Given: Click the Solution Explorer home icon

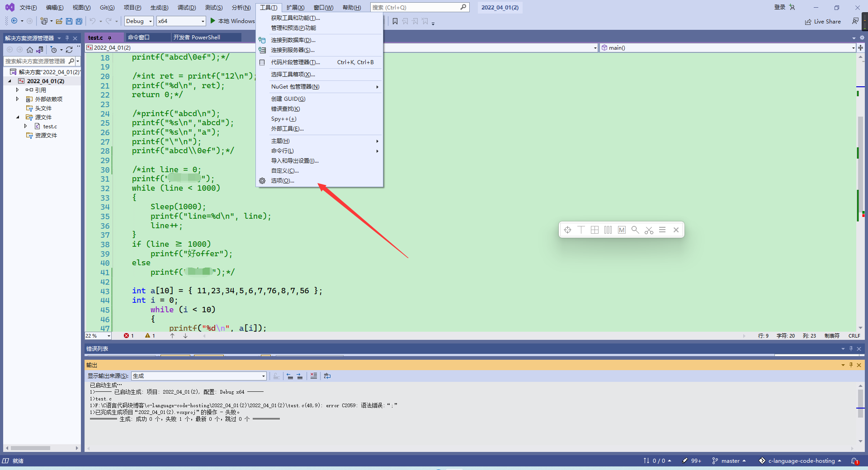Looking at the screenshot, I should pyautogui.click(x=30, y=50).
